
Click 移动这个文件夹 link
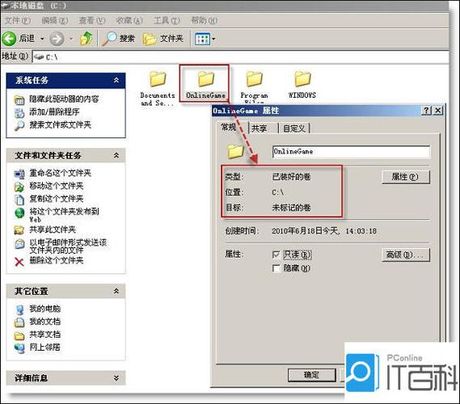tap(56, 186)
